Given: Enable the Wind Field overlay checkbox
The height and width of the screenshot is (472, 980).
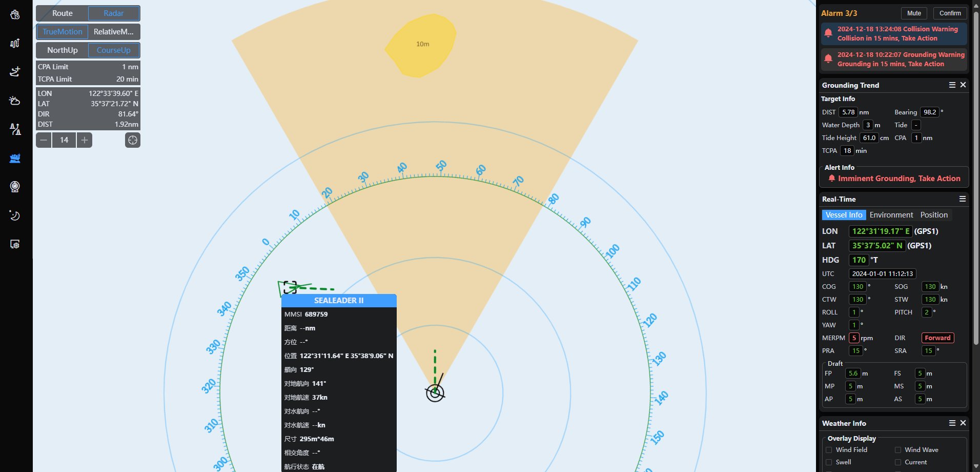Looking at the screenshot, I should point(829,450).
